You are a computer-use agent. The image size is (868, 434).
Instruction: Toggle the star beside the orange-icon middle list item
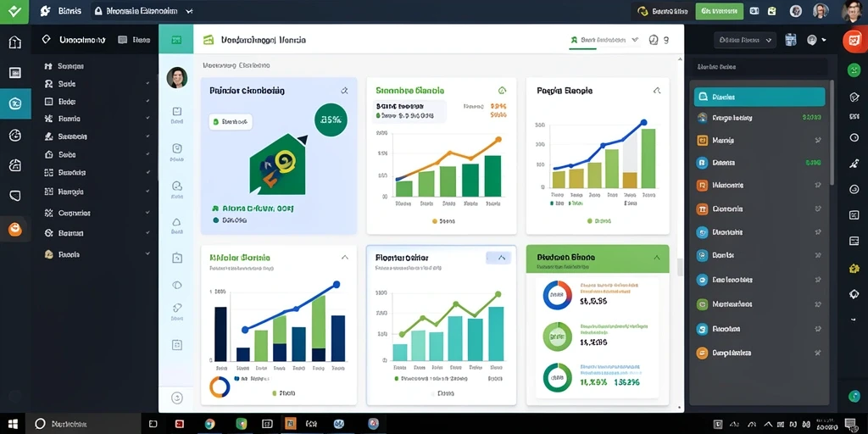pyautogui.click(x=818, y=209)
